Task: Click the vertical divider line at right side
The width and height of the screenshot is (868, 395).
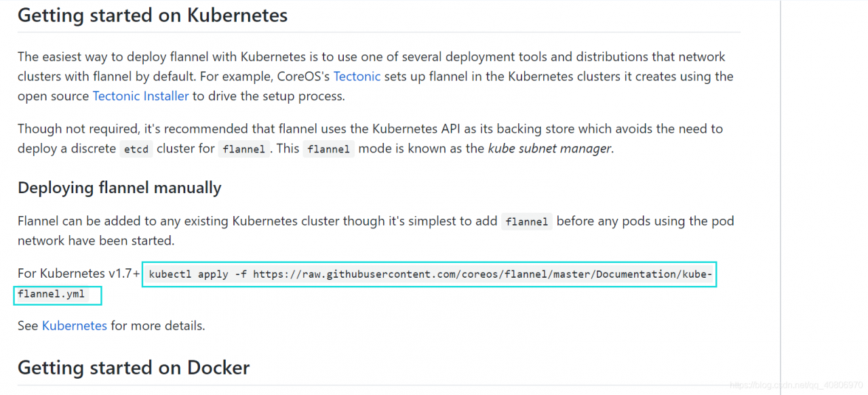Action: click(781, 197)
